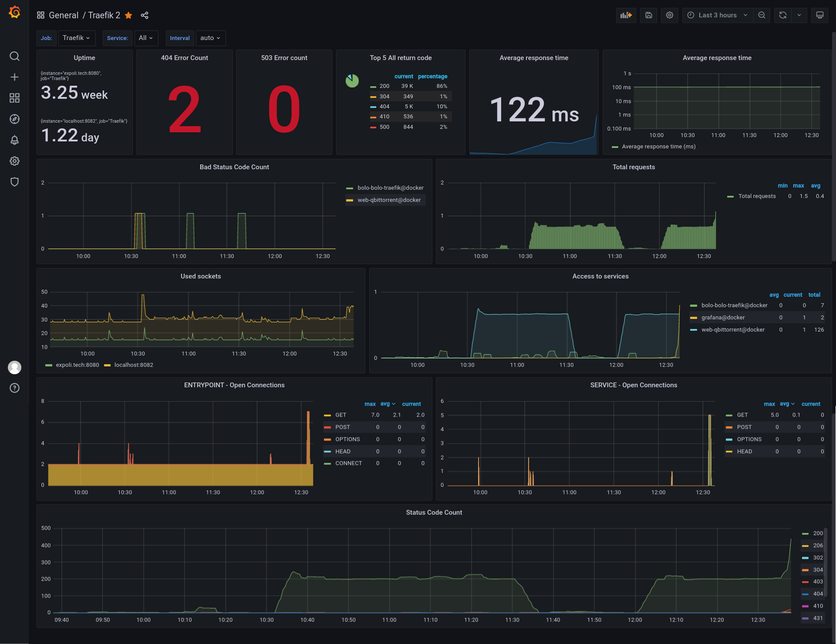Open the Access to services panel menu

(600, 276)
